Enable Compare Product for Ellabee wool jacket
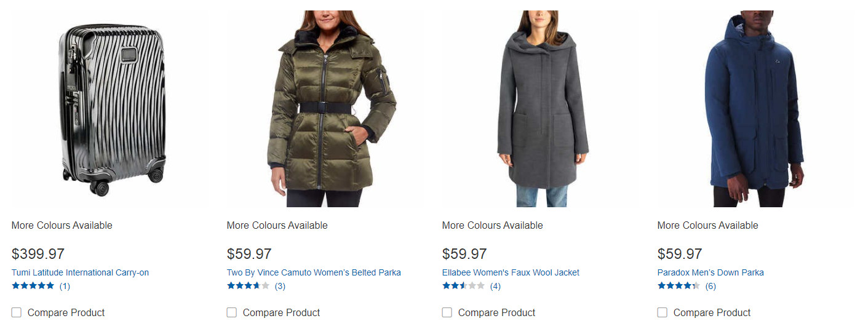 click(447, 312)
